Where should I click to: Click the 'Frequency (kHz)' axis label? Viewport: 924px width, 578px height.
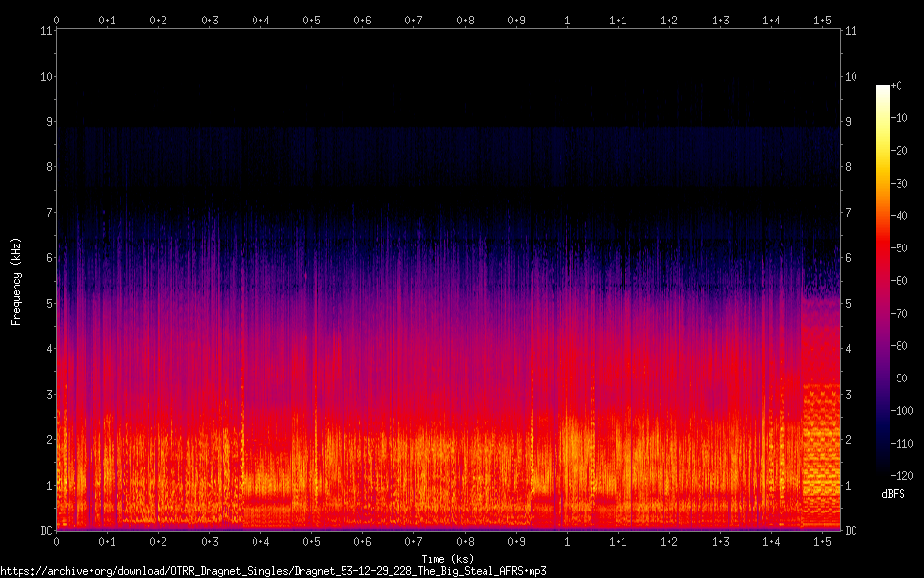tap(16, 281)
